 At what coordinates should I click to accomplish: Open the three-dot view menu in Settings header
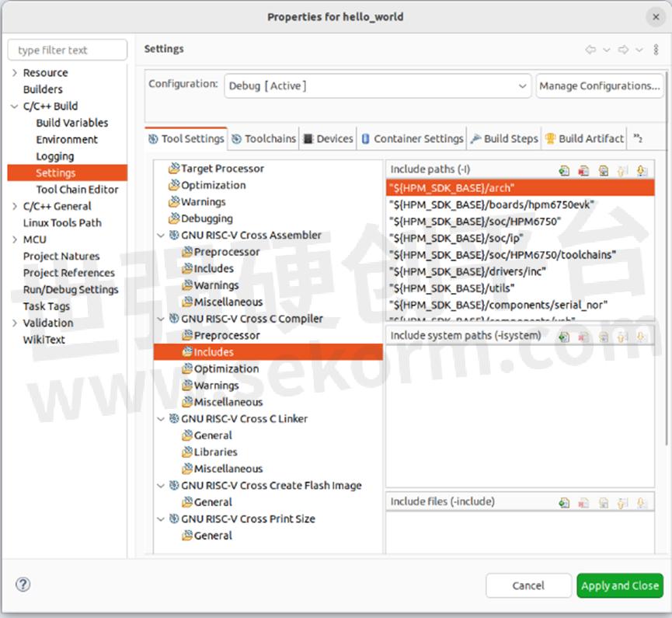pos(656,50)
